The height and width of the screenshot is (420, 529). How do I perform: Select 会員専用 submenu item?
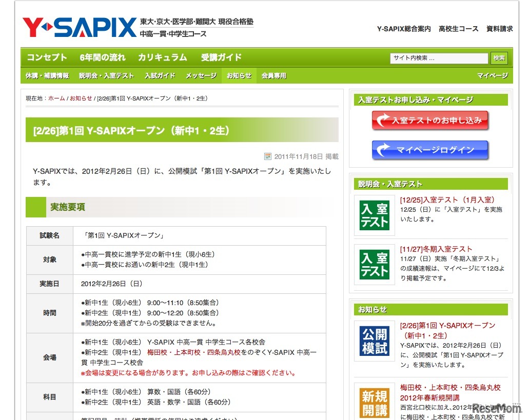point(274,76)
